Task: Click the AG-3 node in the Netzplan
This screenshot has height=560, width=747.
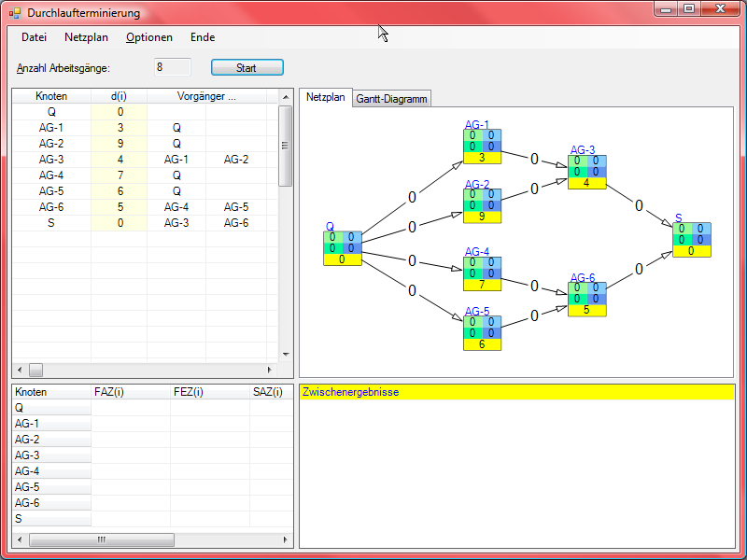Action: [x=587, y=171]
